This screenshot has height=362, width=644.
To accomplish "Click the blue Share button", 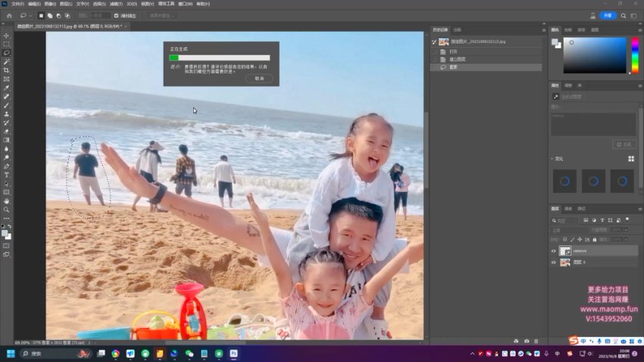I will point(608,15).
